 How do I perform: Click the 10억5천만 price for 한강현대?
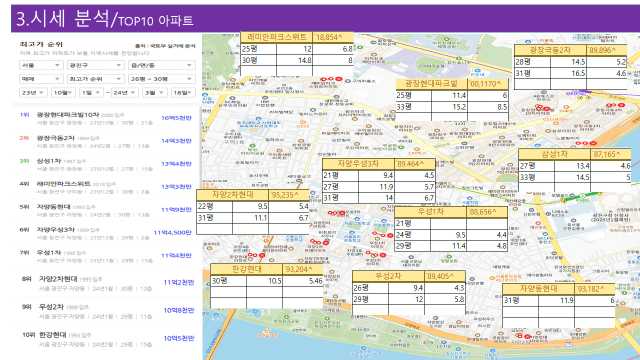click(x=179, y=338)
